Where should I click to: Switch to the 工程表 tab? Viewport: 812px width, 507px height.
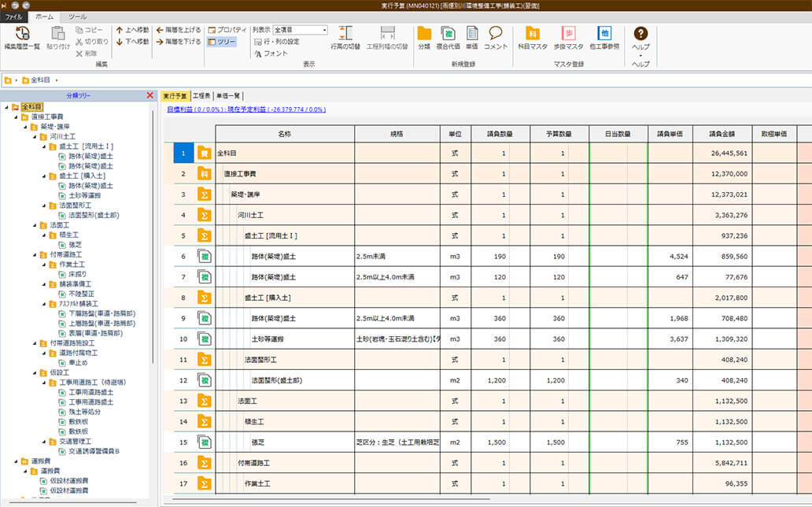[x=201, y=95]
